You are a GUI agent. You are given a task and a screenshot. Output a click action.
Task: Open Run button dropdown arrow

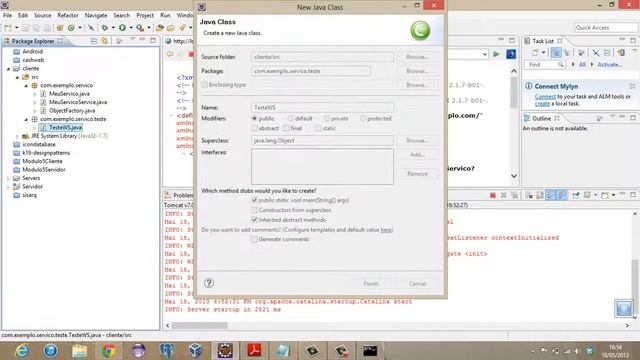131,28
